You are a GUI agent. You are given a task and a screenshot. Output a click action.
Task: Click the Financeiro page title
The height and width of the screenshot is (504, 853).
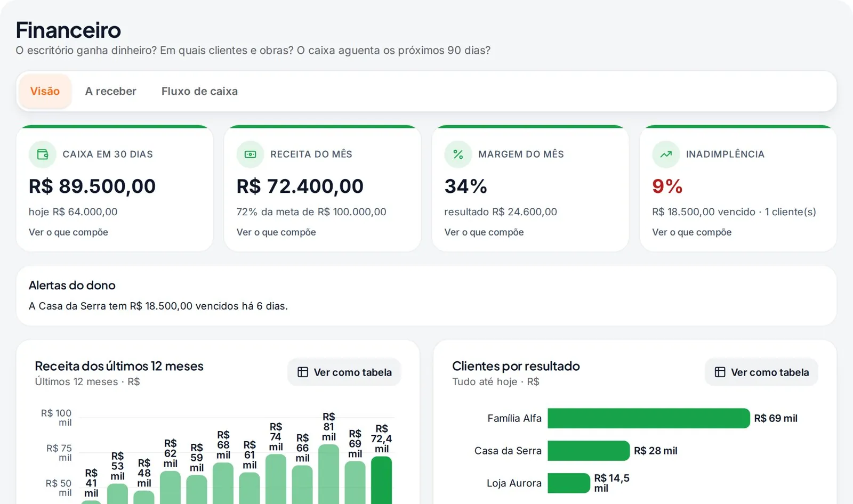pyautogui.click(x=68, y=30)
